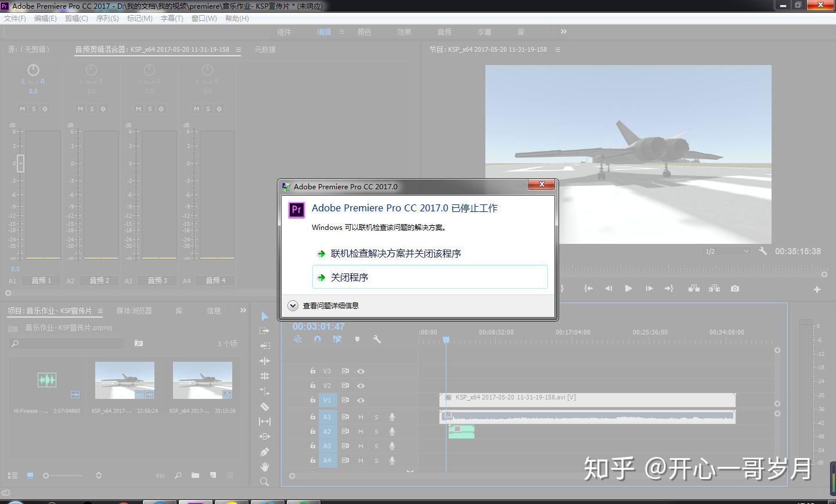Screen dimensions: 836x504
Task: Switch to 颜色 workspace
Action: [x=365, y=32]
